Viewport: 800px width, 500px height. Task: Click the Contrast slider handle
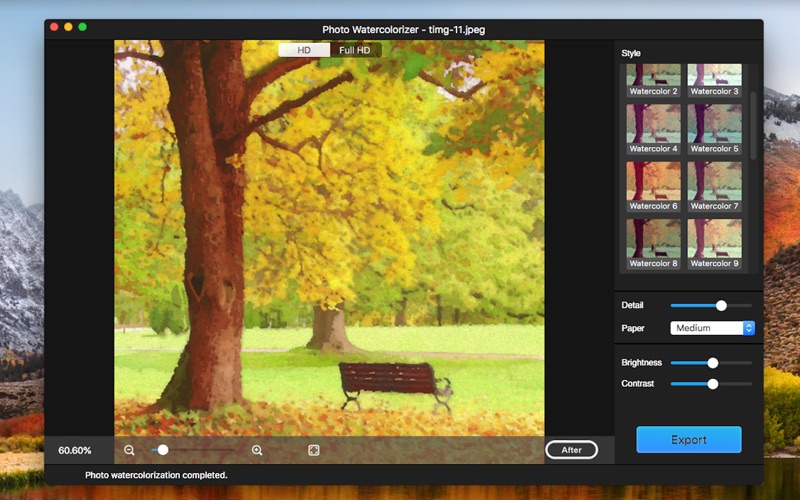713,383
